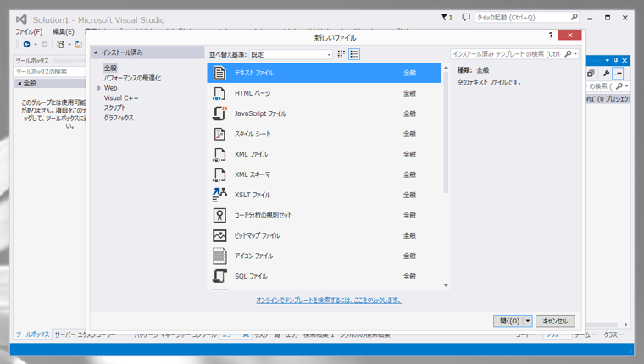Switch to the サーバー エクスプローラー tab

coord(85,335)
